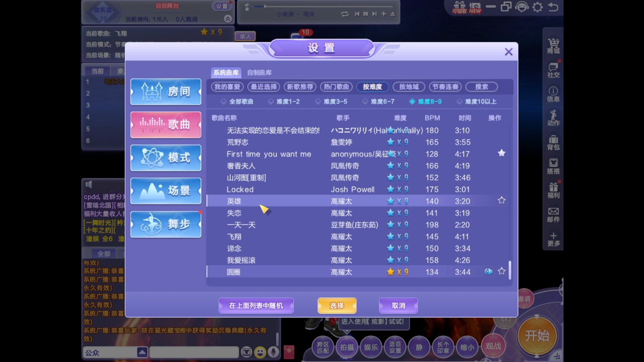Collapse the room info panel chevron
This screenshot has width=644, height=362.
click(228, 19)
